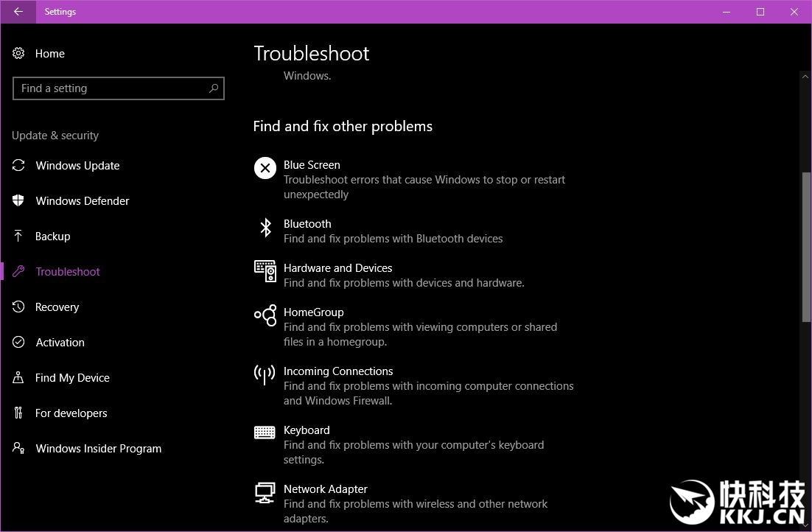
Task: Click the HomeGroup troubleshooter icon
Action: tap(265, 315)
